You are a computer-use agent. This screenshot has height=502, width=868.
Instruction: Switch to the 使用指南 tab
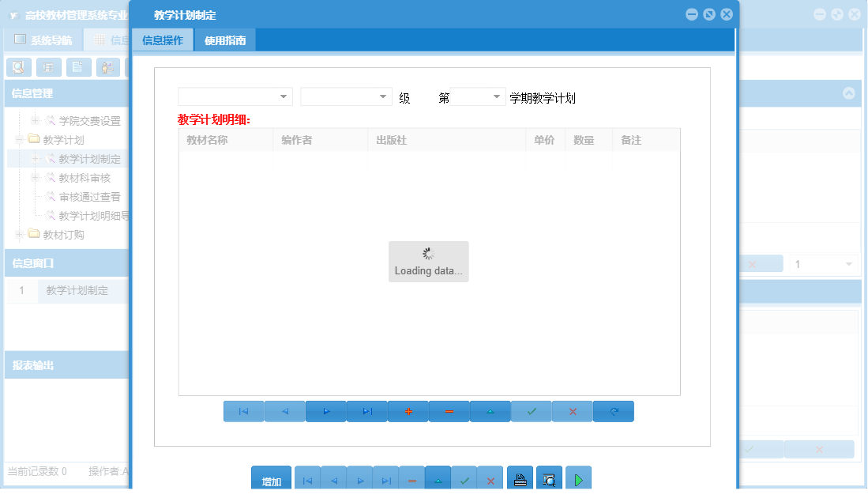click(x=226, y=39)
